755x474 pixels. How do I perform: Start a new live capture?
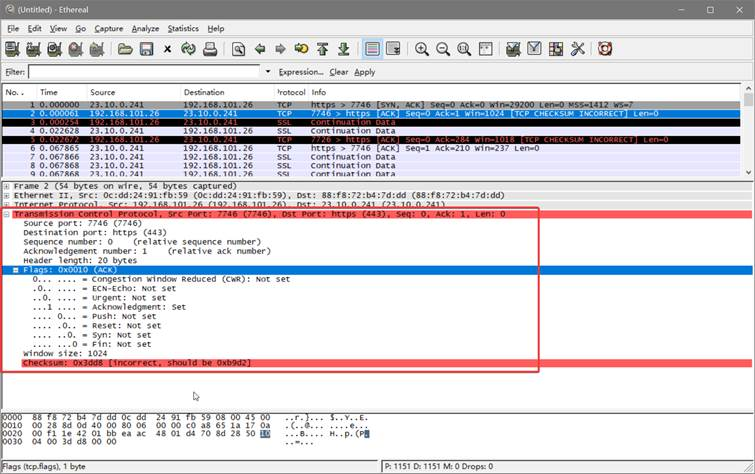click(x=54, y=49)
